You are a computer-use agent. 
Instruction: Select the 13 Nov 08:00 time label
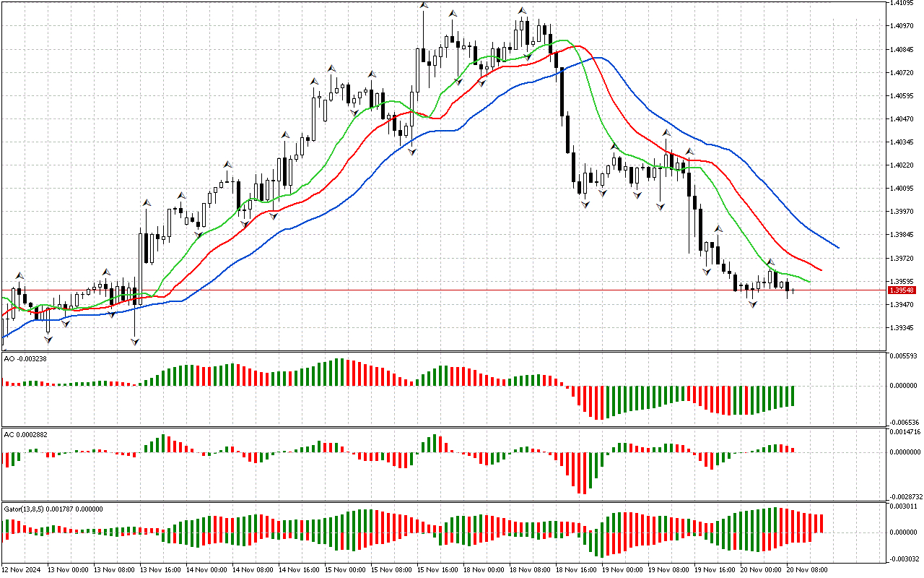(x=113, y=570)
